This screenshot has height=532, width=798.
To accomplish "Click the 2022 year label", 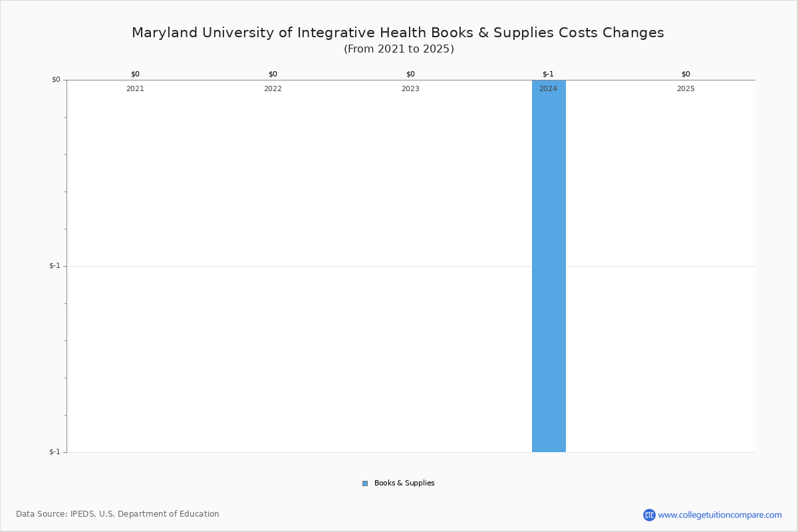I will coord(273,88).
